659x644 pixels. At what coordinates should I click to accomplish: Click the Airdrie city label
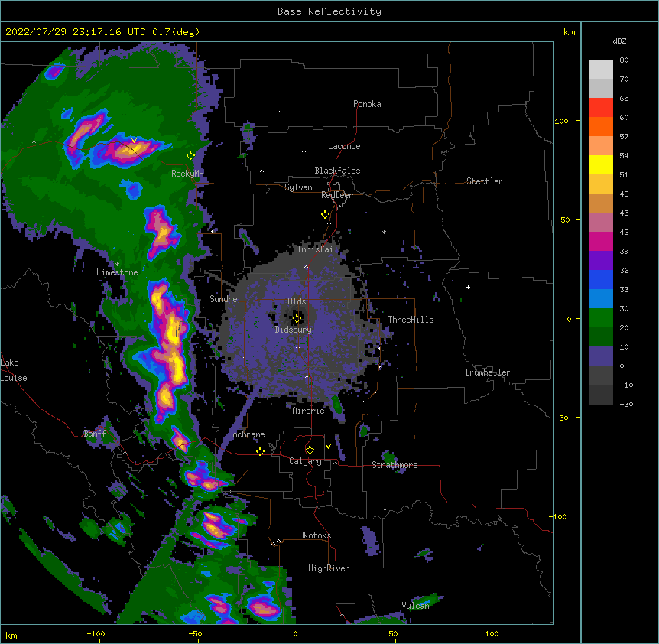coord(308,411)
